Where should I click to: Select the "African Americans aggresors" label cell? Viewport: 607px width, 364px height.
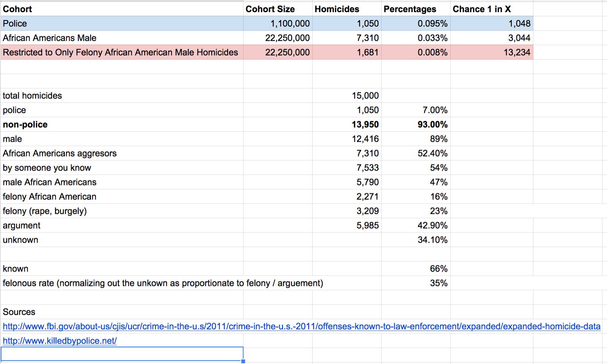point(60,154)
